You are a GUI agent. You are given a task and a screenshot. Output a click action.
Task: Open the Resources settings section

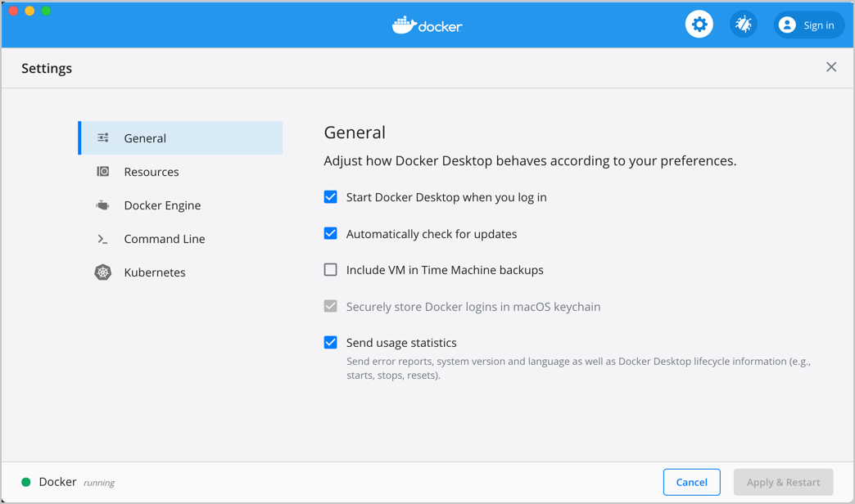[x=152, y=172]
